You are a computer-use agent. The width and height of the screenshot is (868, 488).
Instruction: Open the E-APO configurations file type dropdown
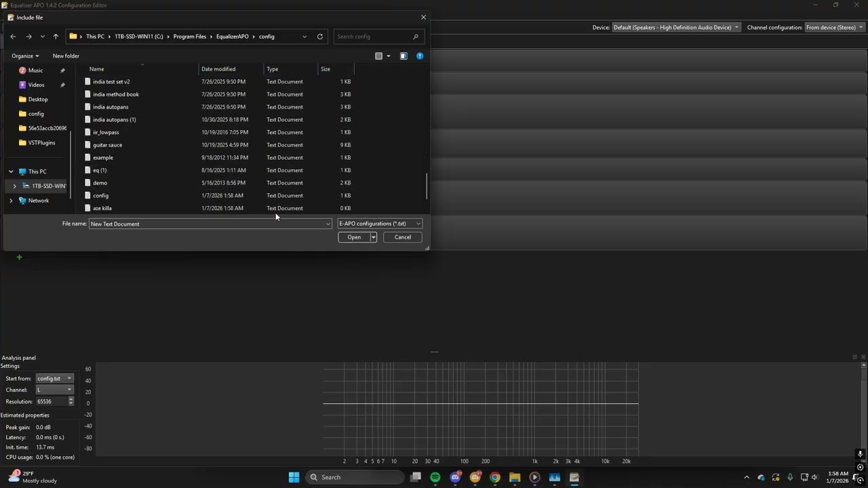click(x=380, y=224)
